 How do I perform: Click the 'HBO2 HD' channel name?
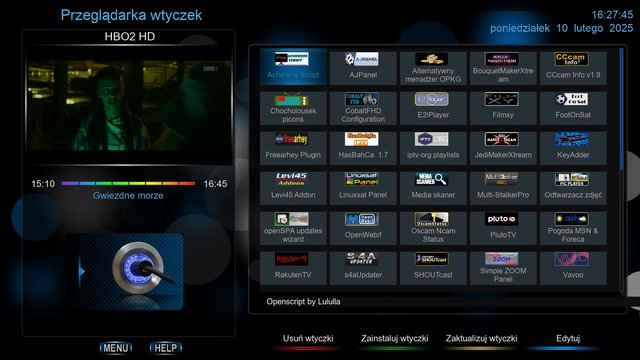[x=130, y=37]
